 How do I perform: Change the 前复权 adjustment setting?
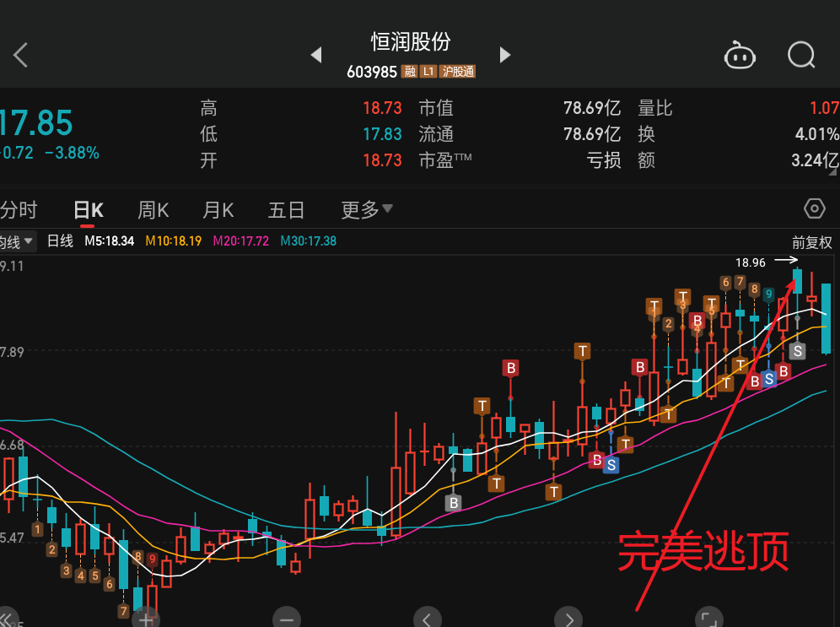812,243
